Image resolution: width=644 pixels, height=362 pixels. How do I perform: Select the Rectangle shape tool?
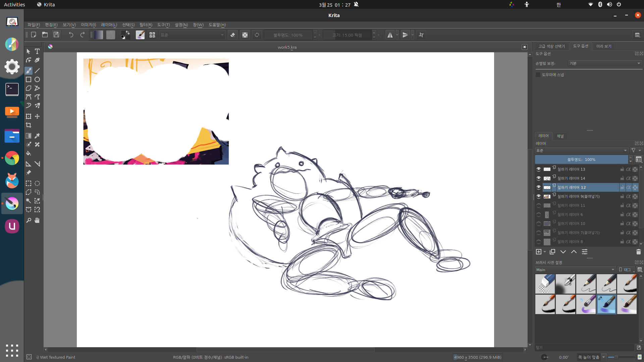point(29,79)
